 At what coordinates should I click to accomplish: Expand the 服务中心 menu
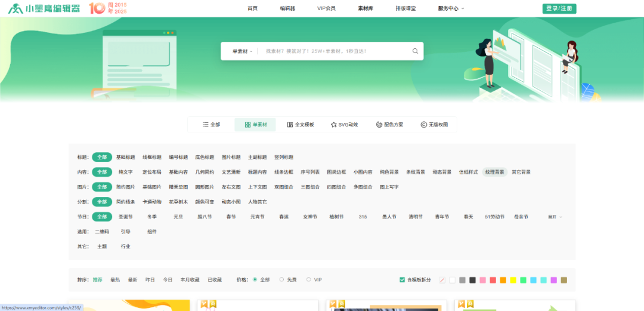(x=451, y=8)
